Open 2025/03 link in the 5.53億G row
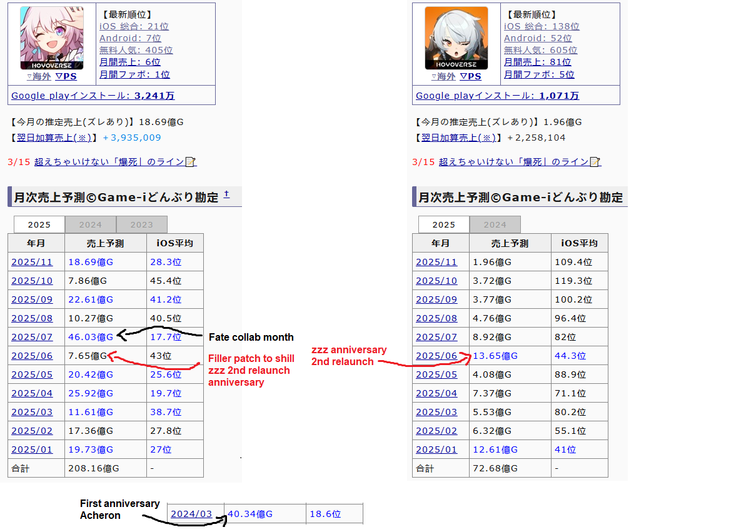The height and width of the screenshot is (532, 756). coord(436,412)
